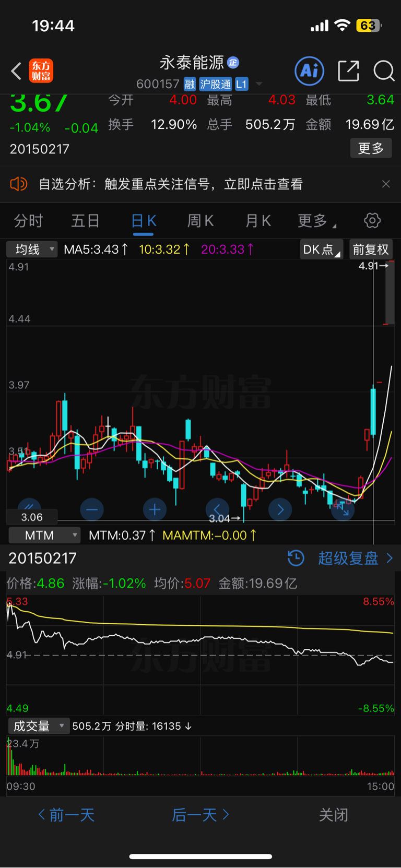
Task: Open the 前复权 adjustment selector
Action: click(371, 249)
